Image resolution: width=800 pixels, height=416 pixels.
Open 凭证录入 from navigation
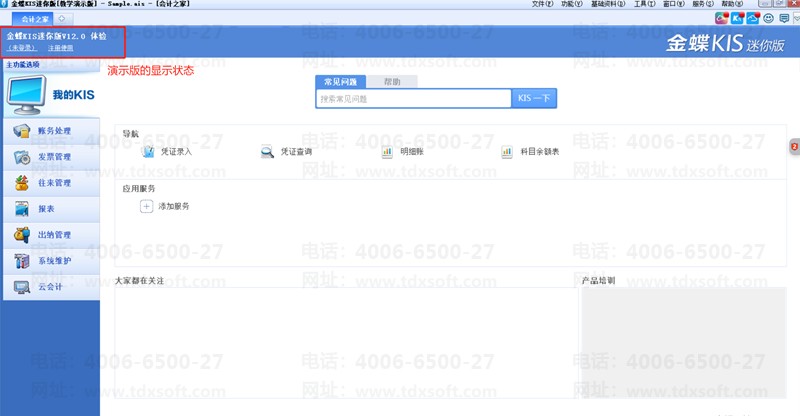click(x=167, y=152)
